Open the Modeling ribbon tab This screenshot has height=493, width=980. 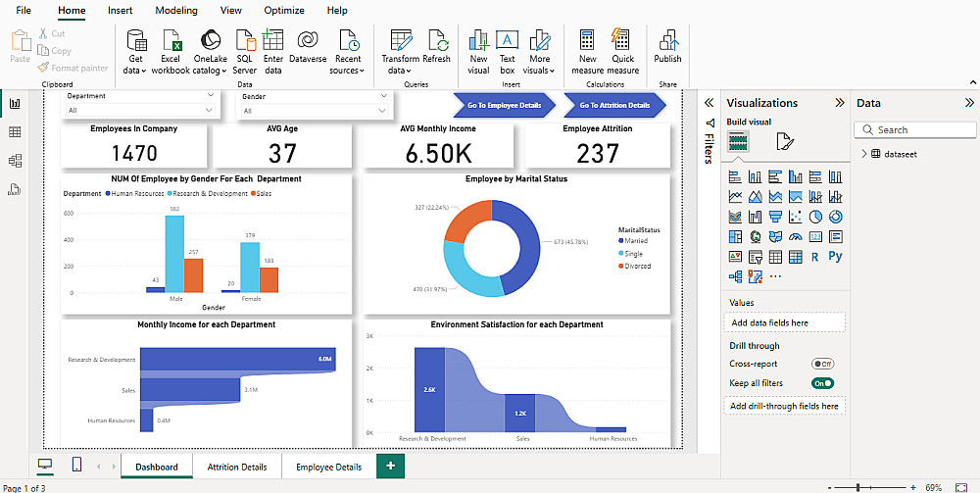(x=176, y=11)
